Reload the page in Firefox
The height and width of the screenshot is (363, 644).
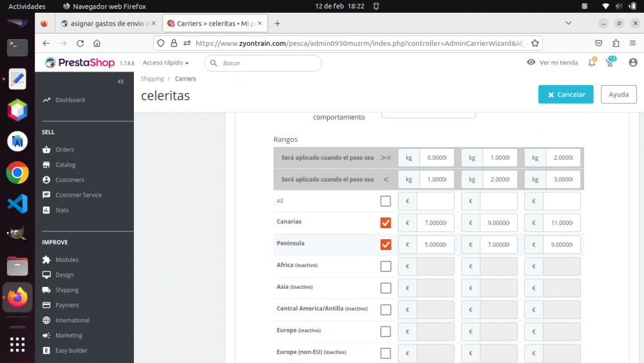(80, 43)
